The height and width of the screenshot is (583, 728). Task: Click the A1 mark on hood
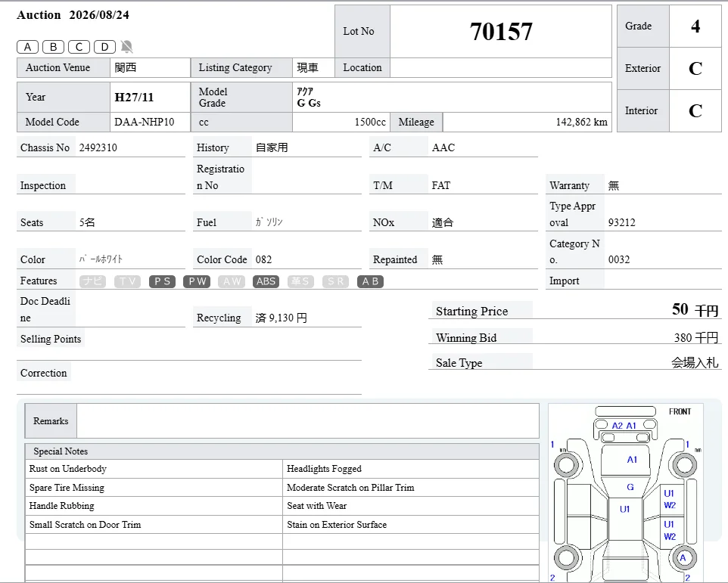tap(632, 460)
